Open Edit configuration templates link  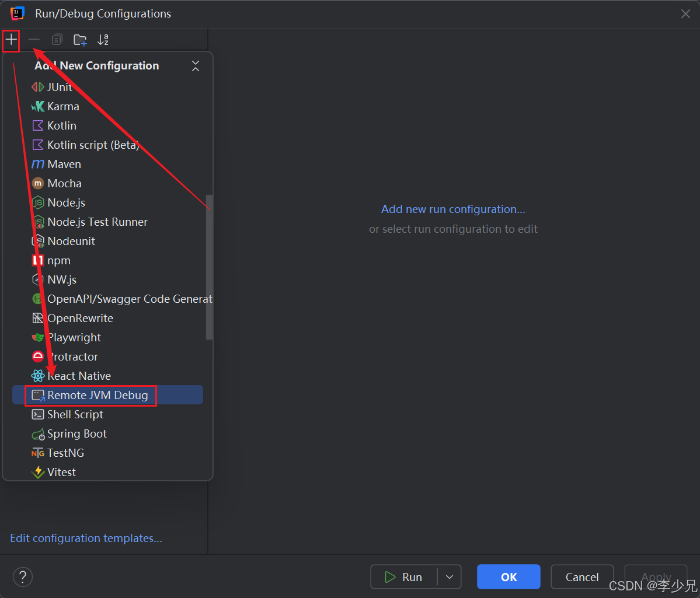point(86,538)
